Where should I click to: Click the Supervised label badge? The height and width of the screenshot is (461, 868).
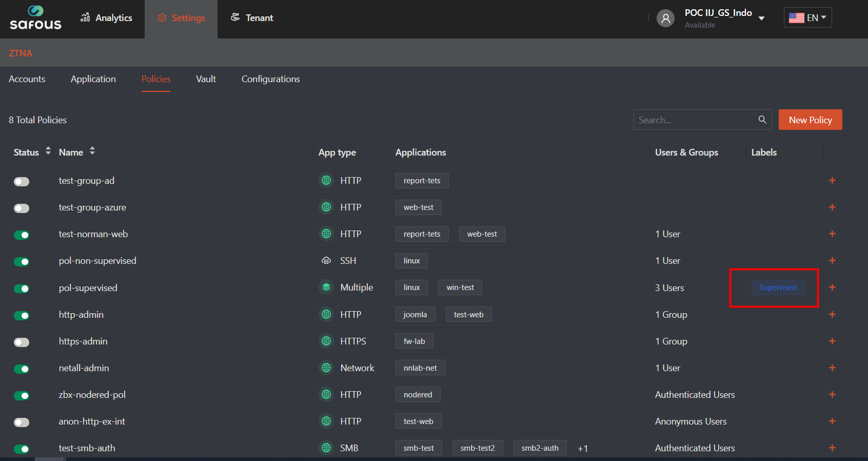(778, 287)
